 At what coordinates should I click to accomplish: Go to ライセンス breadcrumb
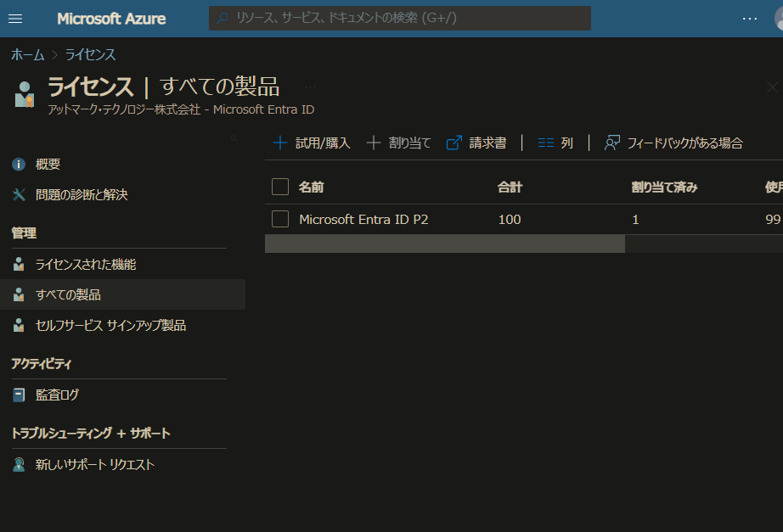(90, 54)
